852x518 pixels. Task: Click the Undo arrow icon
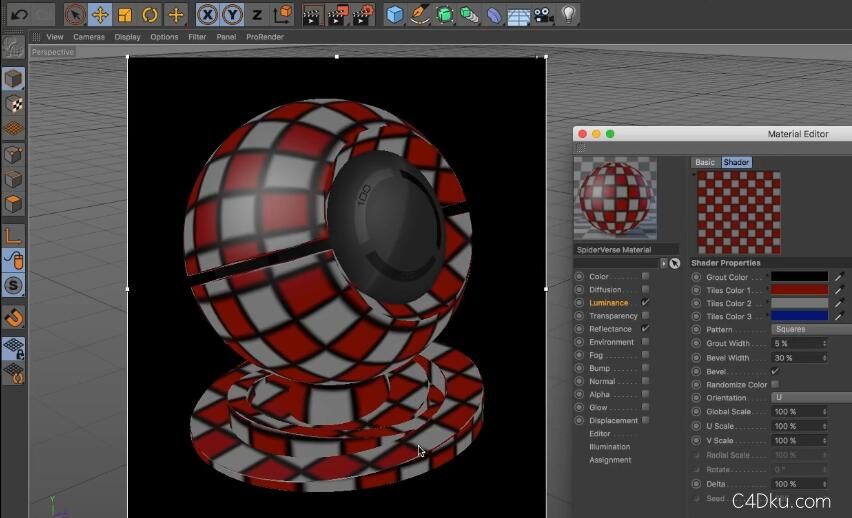pos(19,14)
